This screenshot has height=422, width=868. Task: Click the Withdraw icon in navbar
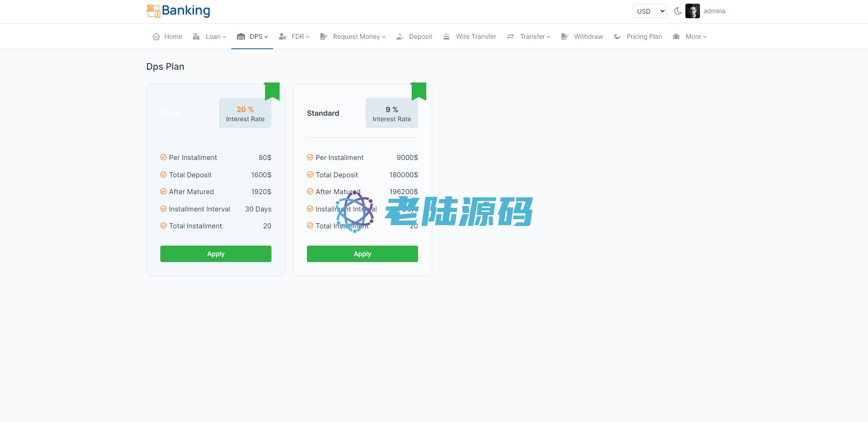(565, 36)
